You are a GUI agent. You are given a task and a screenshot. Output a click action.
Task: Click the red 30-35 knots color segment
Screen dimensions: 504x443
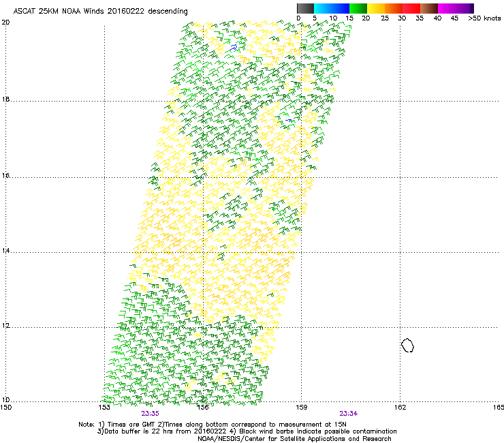411,8
